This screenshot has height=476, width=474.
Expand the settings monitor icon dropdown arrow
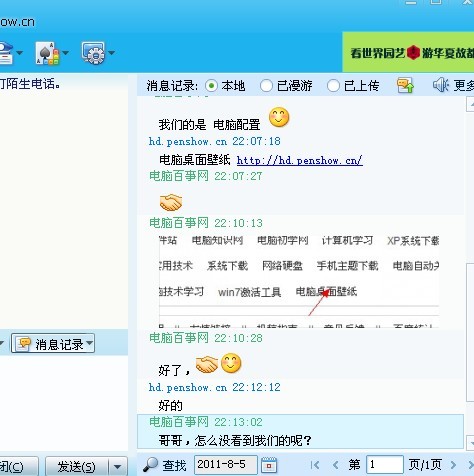(111, 53)
